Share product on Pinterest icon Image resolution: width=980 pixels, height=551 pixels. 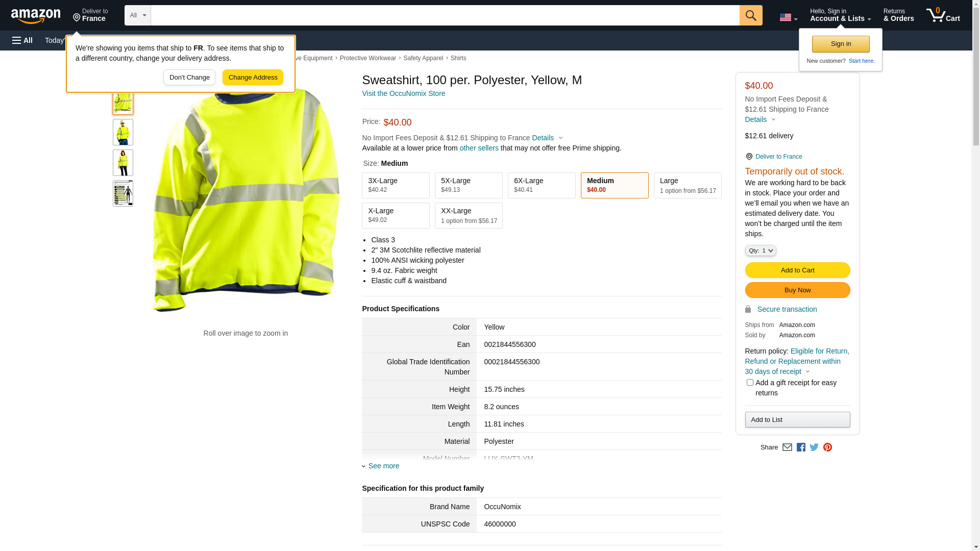point(827,447)
